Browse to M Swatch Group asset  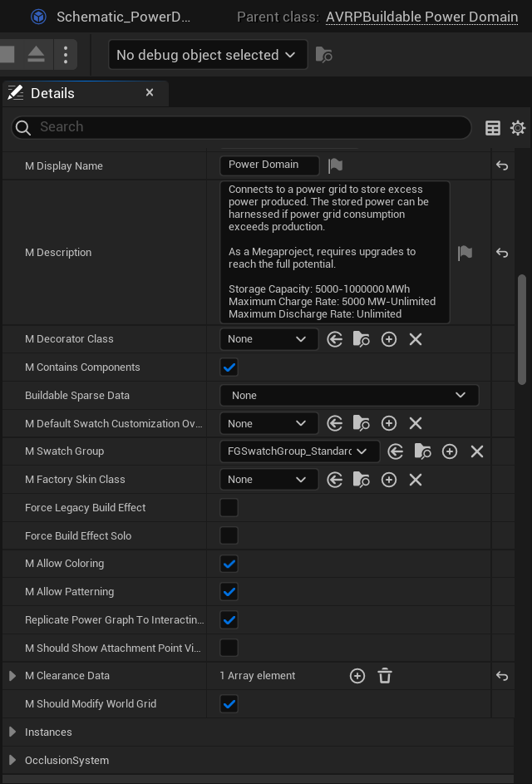click(423, 452)
